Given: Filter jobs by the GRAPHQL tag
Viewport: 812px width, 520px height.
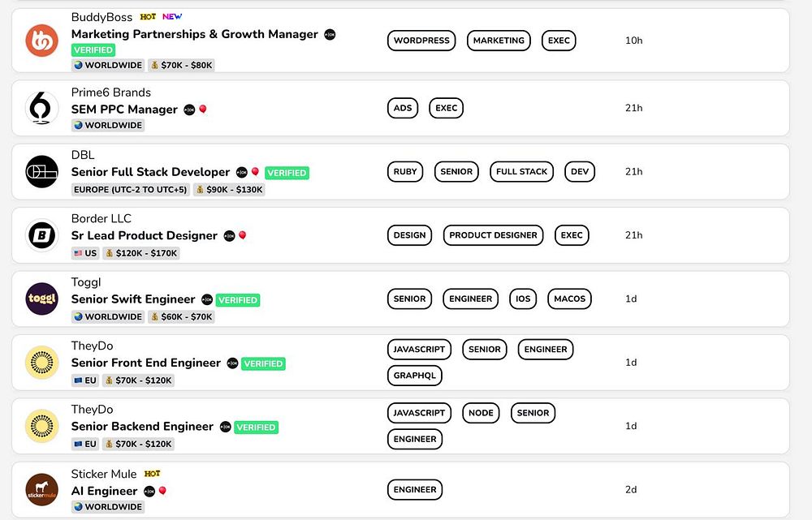Looking at the screenshot, I should click(x=415, y=376).
